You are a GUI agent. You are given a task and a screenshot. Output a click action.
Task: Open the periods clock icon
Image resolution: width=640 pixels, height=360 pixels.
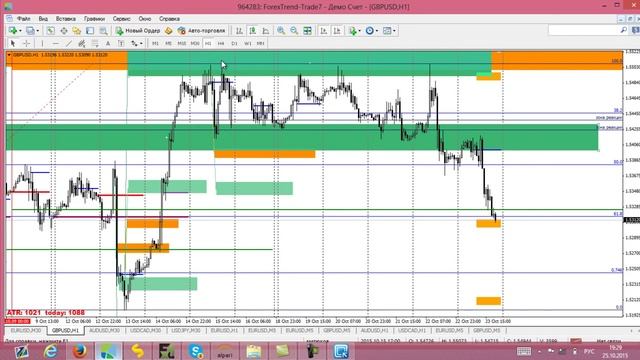[370, 31]
